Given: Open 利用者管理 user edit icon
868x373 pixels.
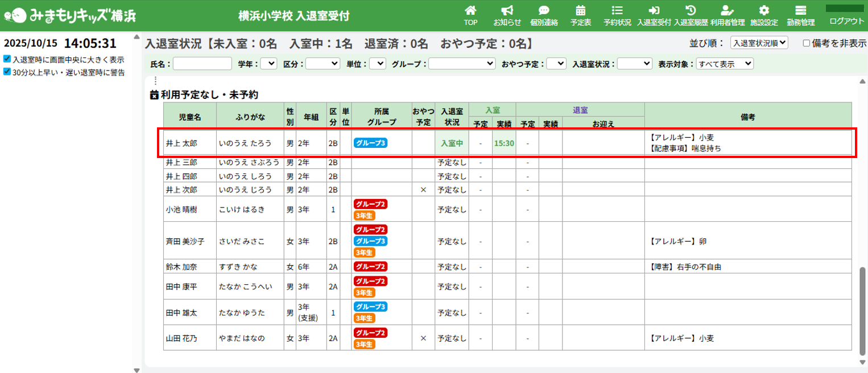Looking at the screenshot, I should click(727, 11).
